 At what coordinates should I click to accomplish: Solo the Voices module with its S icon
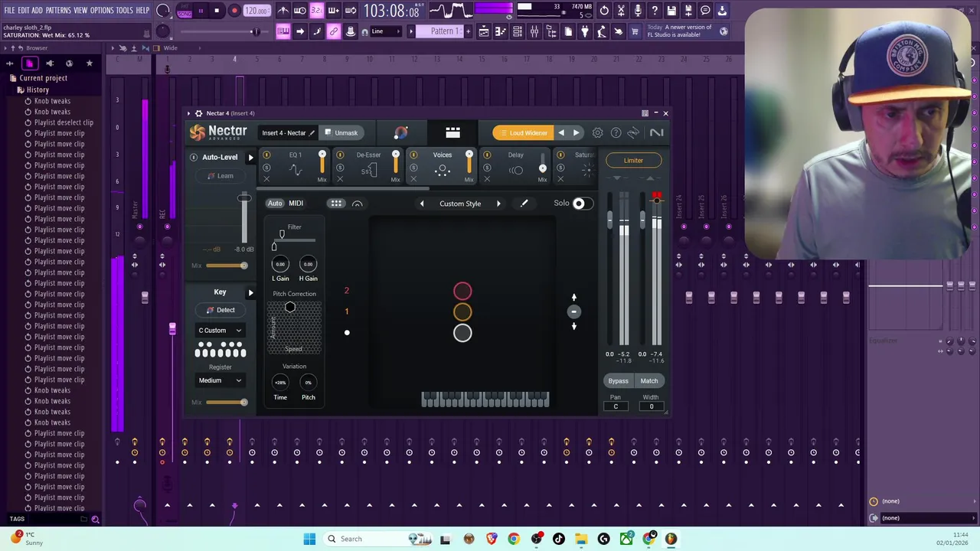[413, 168]
